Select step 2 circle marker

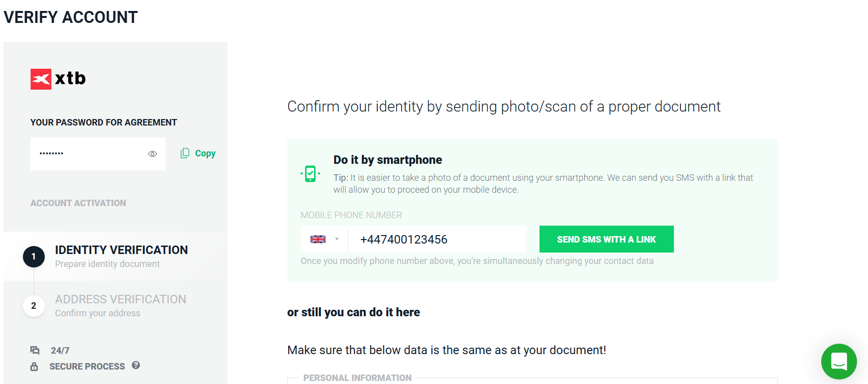34,306
